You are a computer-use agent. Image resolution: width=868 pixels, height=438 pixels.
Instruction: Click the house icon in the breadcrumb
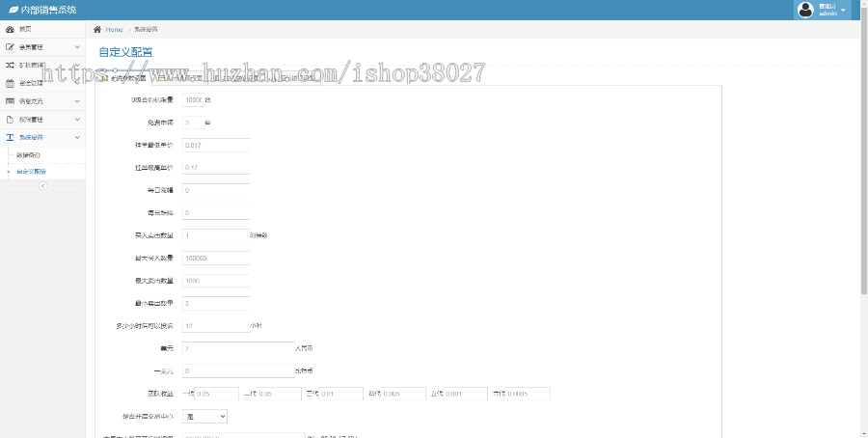pos(97,29)
